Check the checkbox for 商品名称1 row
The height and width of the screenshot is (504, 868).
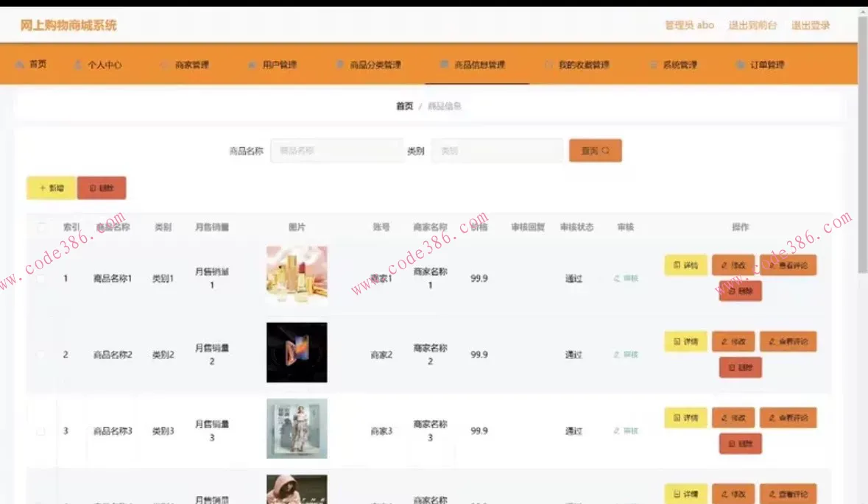(42, 278)
